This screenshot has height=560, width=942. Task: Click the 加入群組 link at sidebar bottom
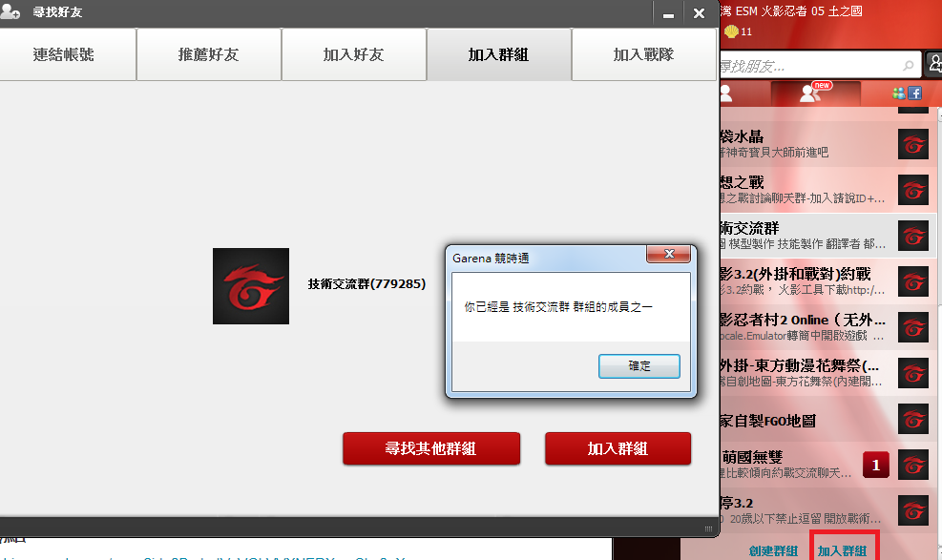(x=843, y=551)
